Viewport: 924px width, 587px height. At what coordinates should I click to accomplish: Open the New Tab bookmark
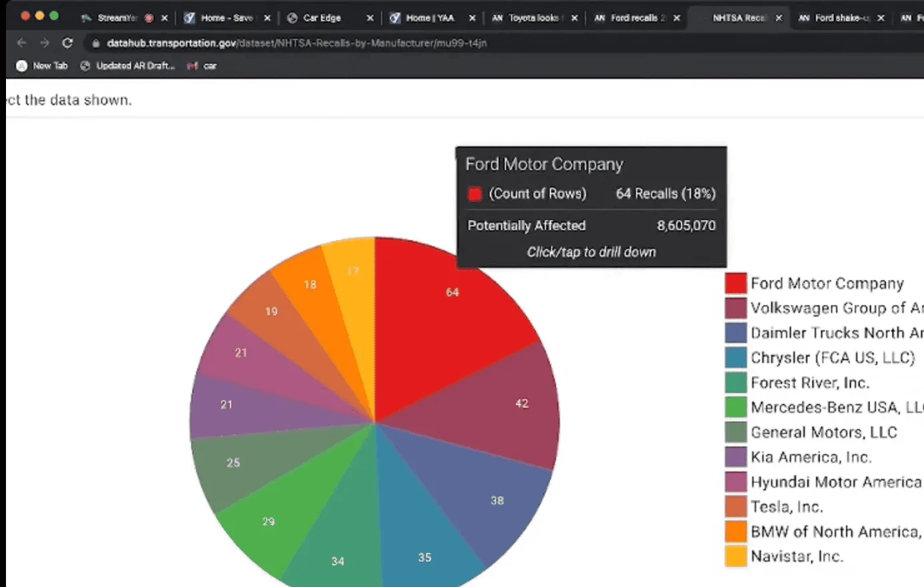42,66
